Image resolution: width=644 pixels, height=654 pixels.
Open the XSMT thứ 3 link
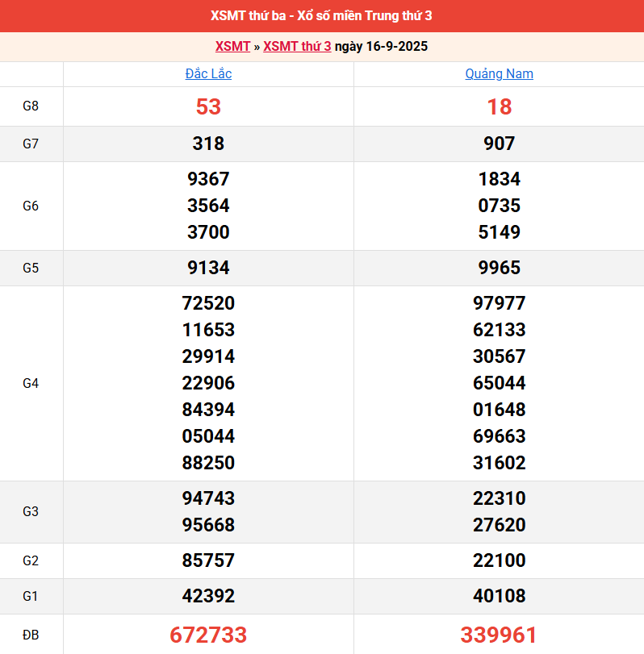[x=297, y=47]
